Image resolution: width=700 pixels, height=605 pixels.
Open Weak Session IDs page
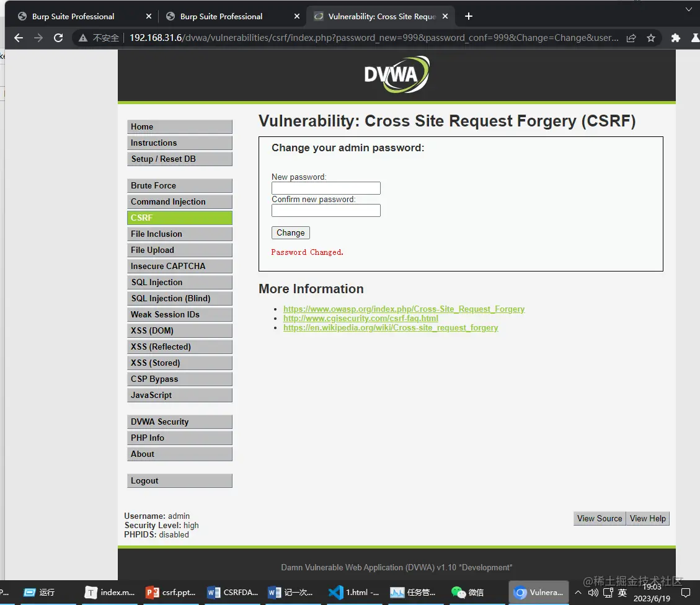[179, 314]
